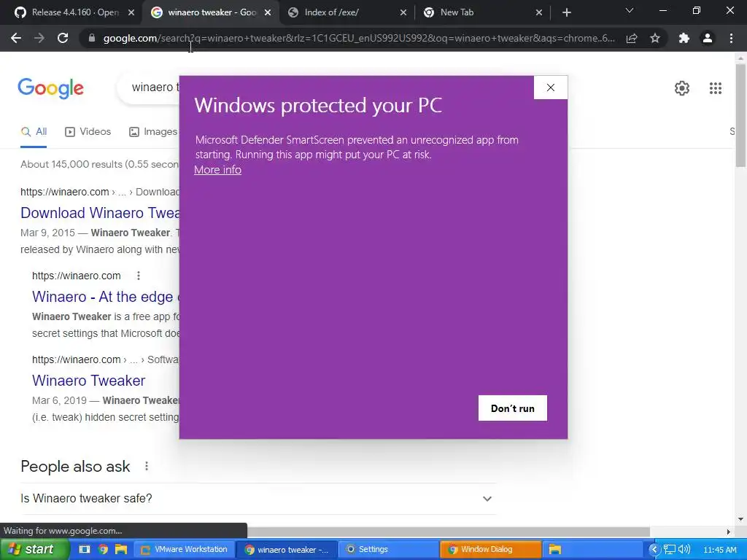Viewport: 747px width, 560px height.
Task: Share this page via share icon
Action: pyautogui.click(x=632, y=38)
